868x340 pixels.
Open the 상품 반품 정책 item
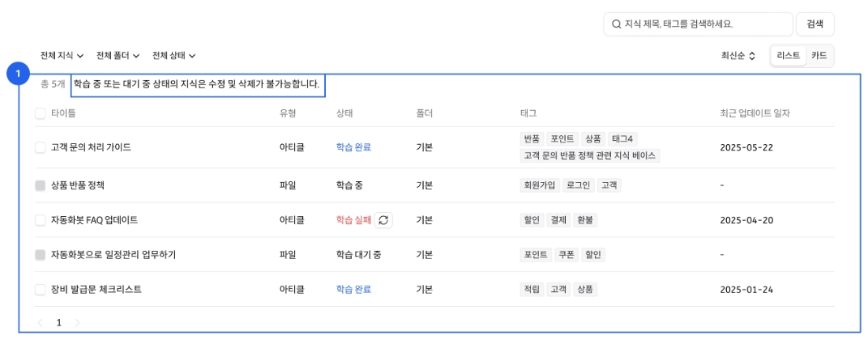pos(78,185)
